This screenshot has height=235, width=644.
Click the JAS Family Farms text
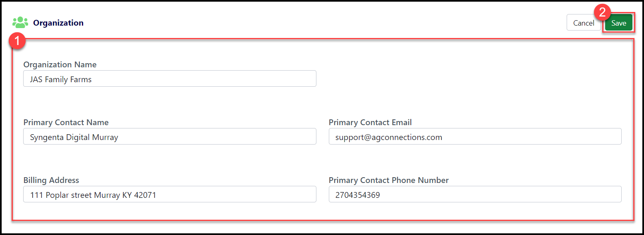[61, 79]
